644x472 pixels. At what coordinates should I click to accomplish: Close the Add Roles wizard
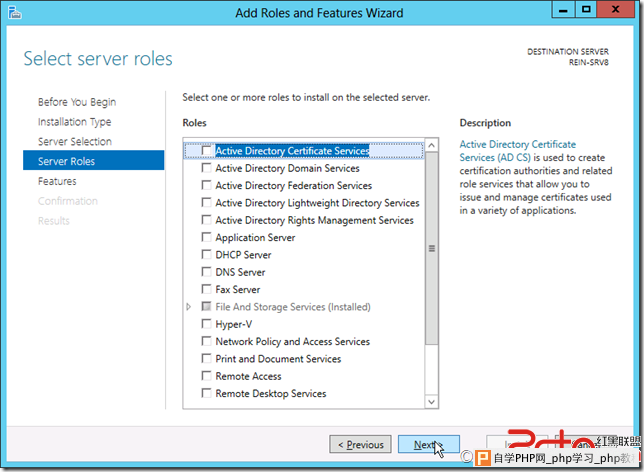tap(615, 10)
